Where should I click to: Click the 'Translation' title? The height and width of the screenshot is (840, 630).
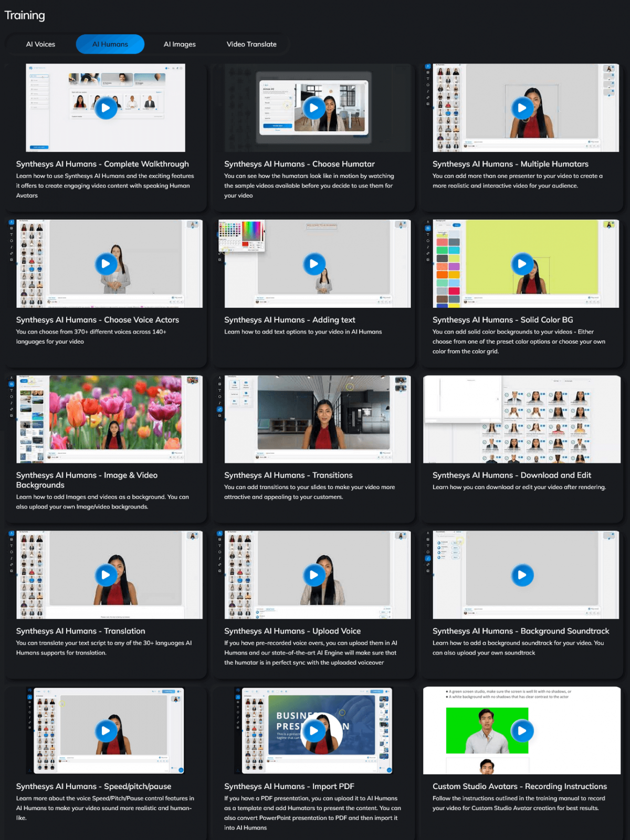[x=81, y=631]
